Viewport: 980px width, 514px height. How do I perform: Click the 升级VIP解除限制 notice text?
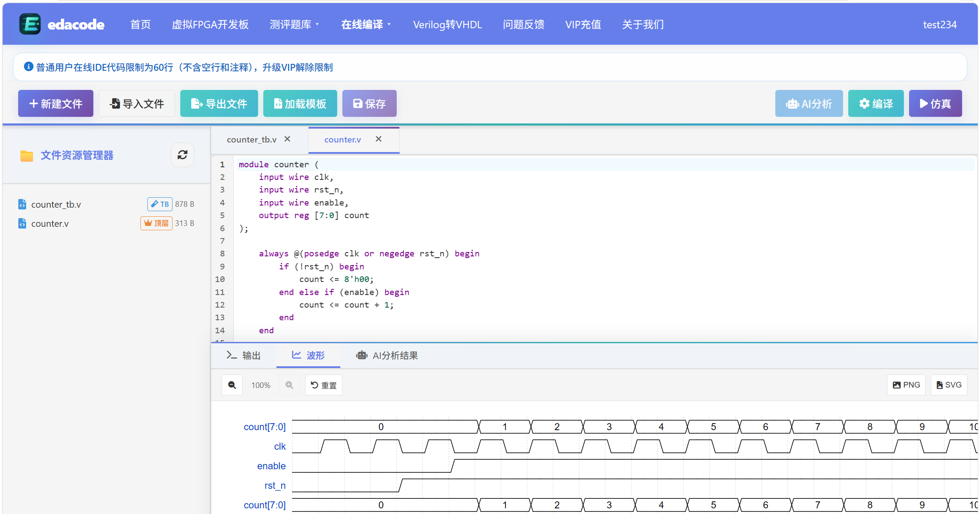tap(298, 67)
